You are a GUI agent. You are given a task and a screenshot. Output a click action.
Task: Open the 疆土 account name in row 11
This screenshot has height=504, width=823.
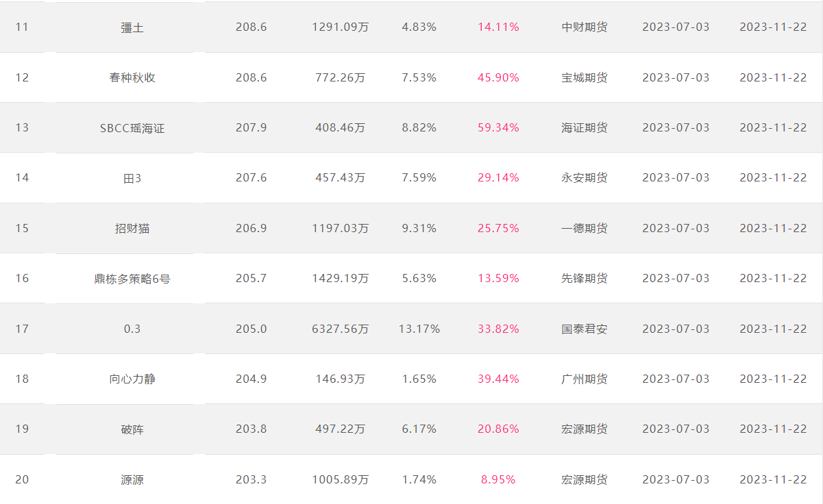(132, 27)
